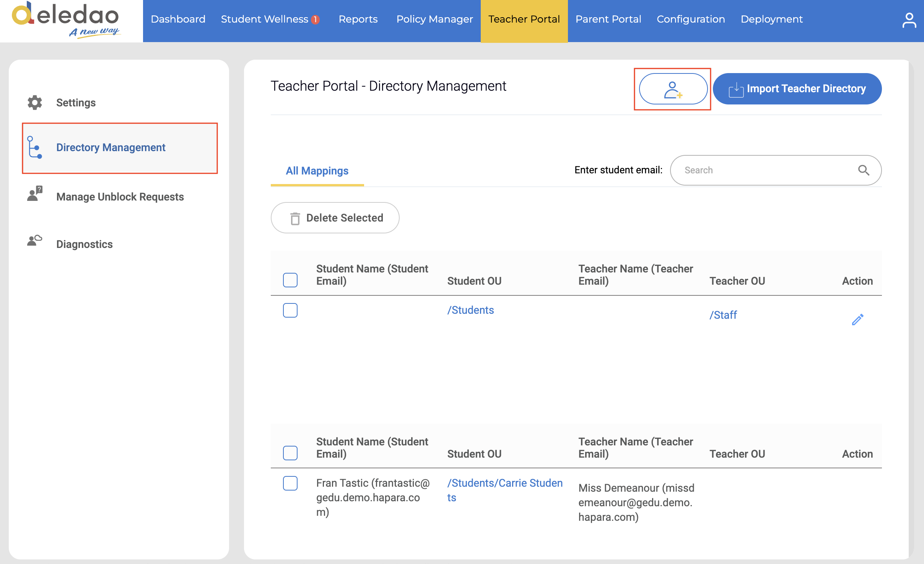Open Student Wellness menu item
This screenshot has height=564, width=924.
tap(265, 19)
